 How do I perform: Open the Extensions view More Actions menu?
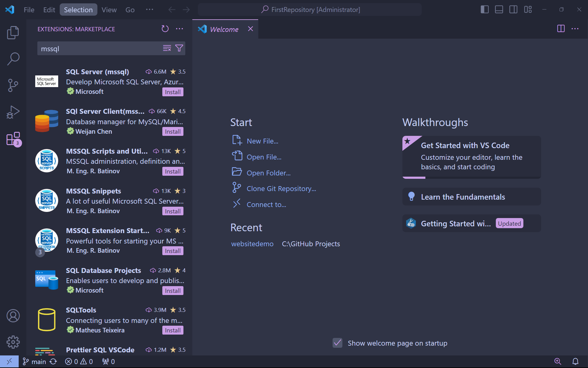[x=179, y=29]
